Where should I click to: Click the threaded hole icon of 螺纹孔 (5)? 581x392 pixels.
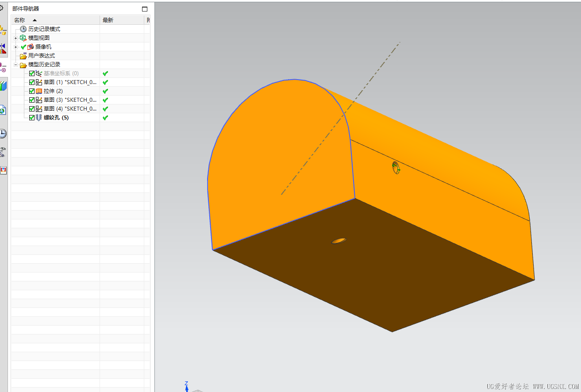pyautogui.click(x=39, y=118)
